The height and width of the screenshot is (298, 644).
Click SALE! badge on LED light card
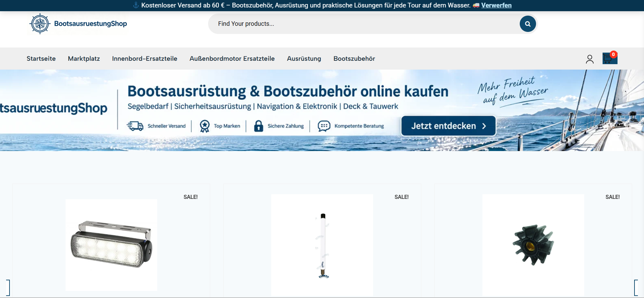[x=190, y=197]
